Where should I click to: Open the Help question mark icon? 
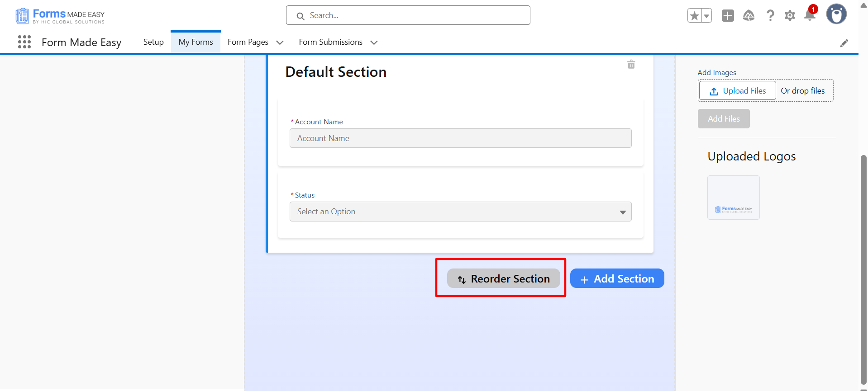pos(770,16)
